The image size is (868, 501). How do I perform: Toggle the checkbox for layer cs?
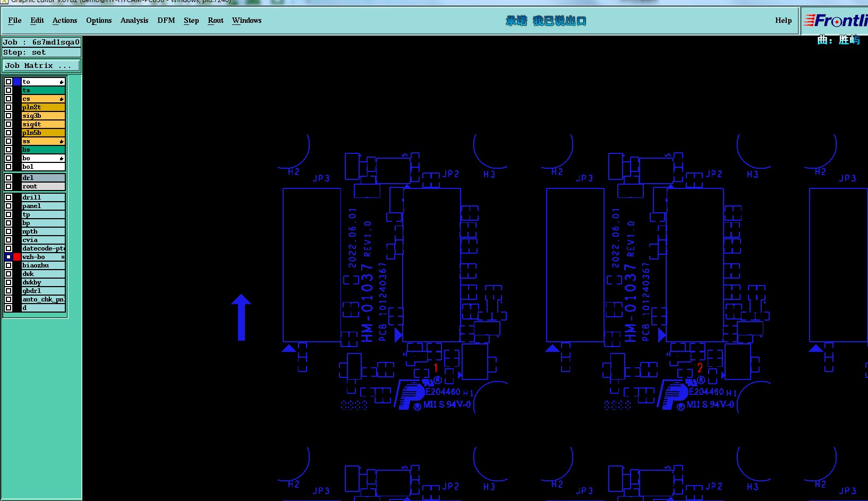pos(8,99)
